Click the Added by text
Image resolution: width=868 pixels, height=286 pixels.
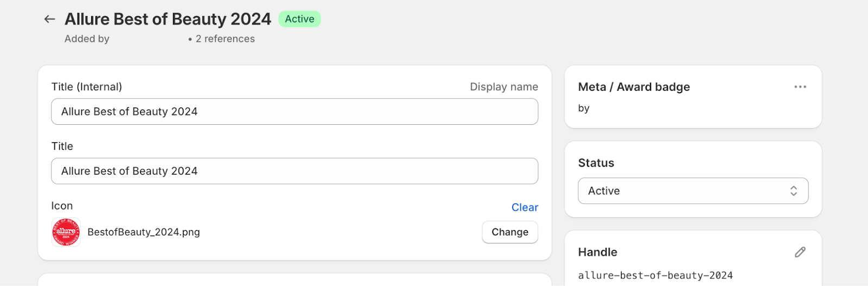[x=87, y=39]
